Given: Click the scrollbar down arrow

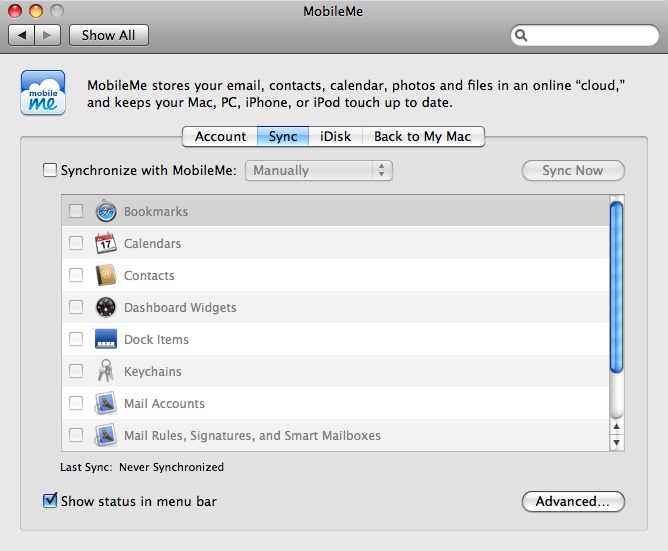Looking at the screenshot, I should coord(616,442).
